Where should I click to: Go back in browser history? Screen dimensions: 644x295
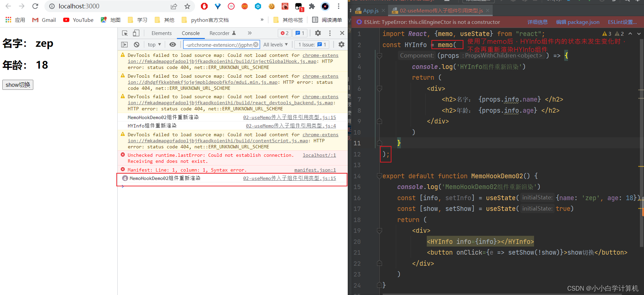(8, 6)
